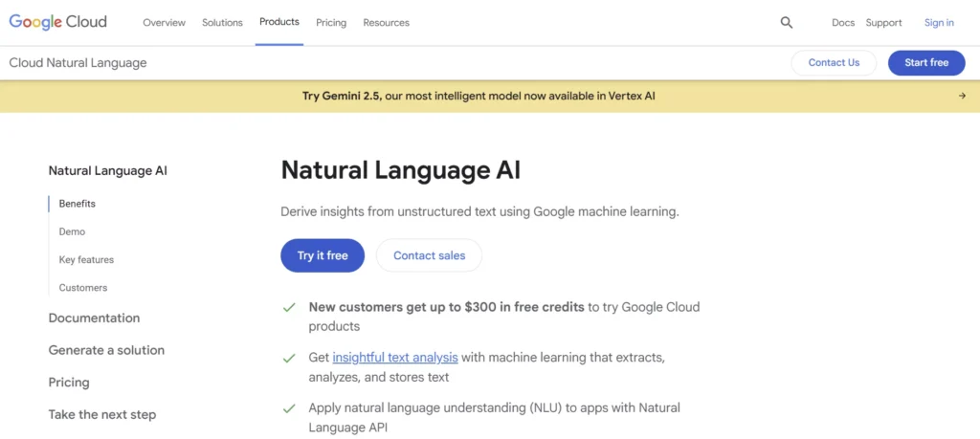Click Sign in
This screenshot has width=980, height=439.
point(939,23)
